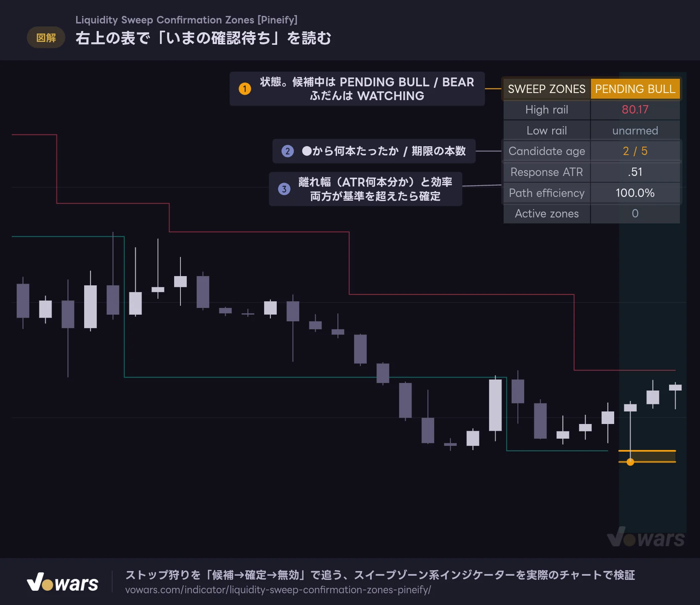700x605 pixels.
Task: Click the Active zones label
Action: [547, 214]
